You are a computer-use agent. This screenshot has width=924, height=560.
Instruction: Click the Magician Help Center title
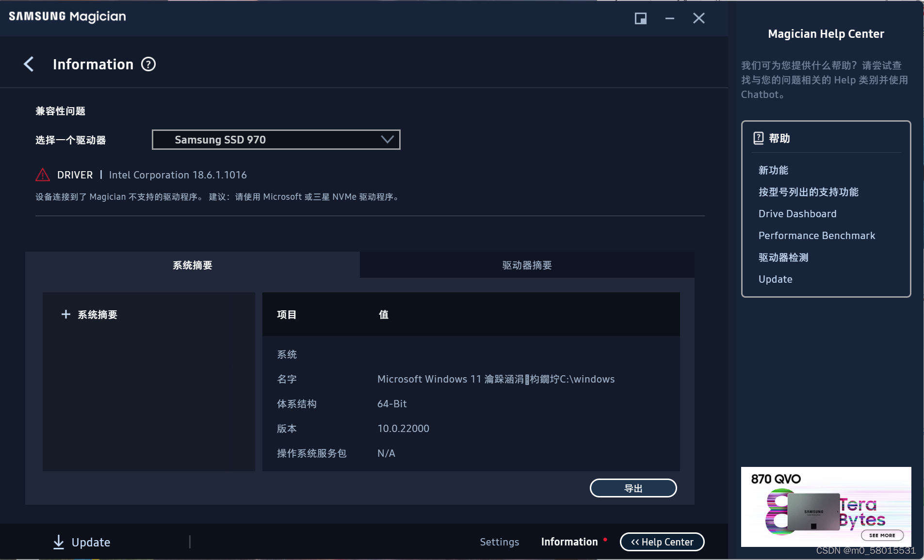click(826, 34)
